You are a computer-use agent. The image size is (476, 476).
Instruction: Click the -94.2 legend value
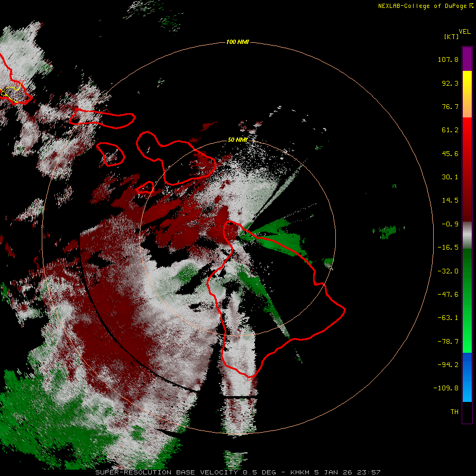point(448,364)
